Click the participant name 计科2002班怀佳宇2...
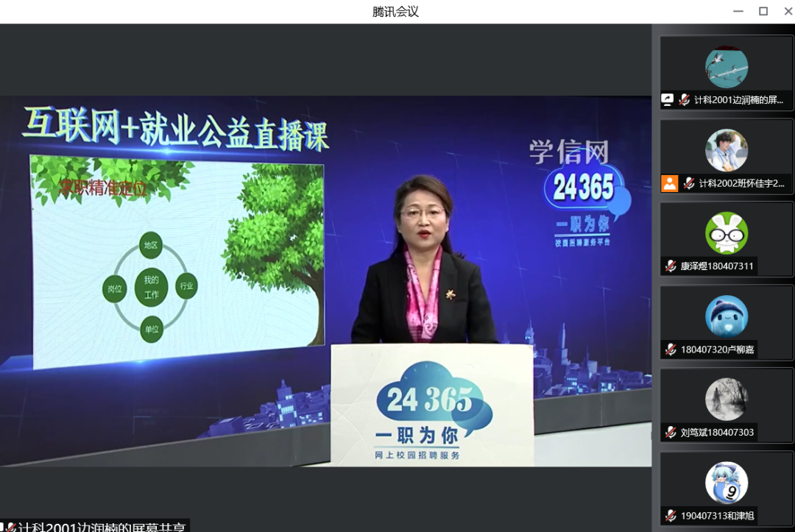The height and width of the screenshot is (532, 795). (x=742, y=183)
